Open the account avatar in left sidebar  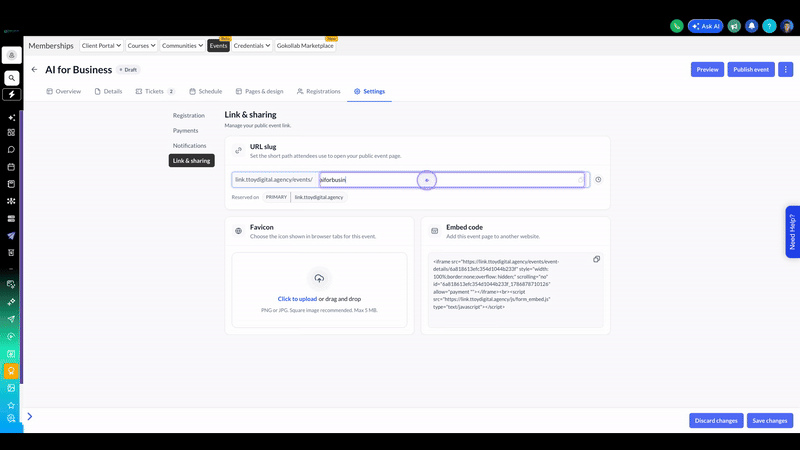(x=11, y=55)
